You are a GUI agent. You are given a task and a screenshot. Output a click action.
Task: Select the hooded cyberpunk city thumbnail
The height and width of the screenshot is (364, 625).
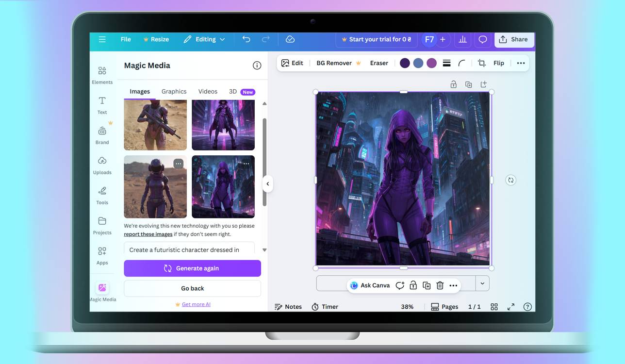point(223,187)
